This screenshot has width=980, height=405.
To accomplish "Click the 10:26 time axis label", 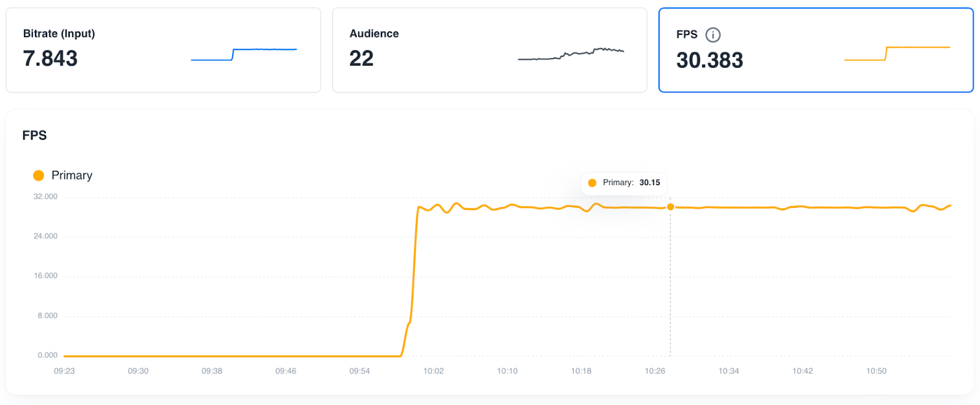I will [655, 371].
